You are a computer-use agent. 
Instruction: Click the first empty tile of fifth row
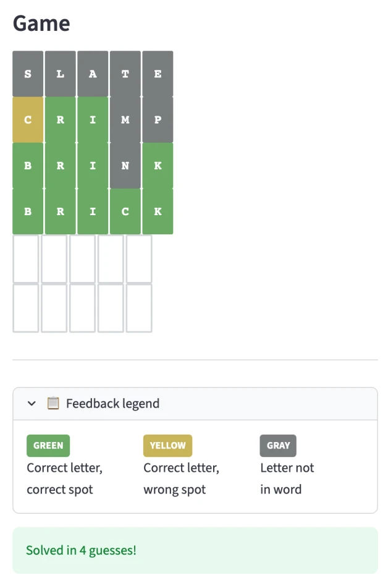click(x=26, y=258)
